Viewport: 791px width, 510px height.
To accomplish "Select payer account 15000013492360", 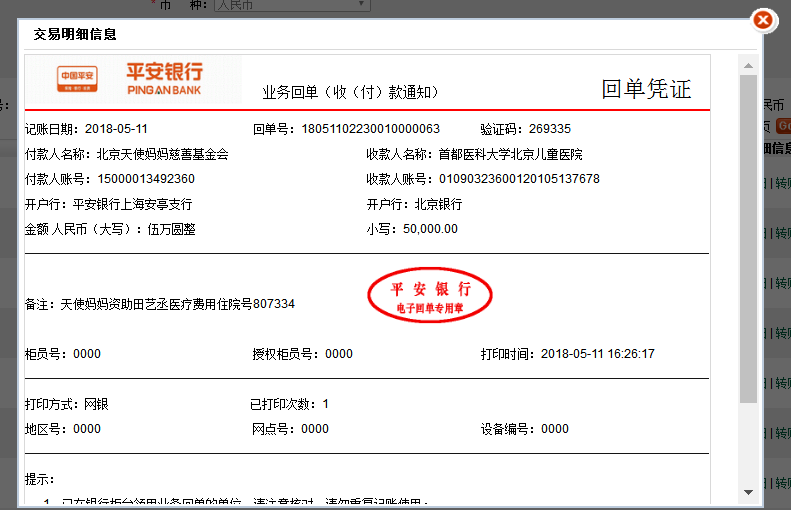I will [x=146, y=179].
